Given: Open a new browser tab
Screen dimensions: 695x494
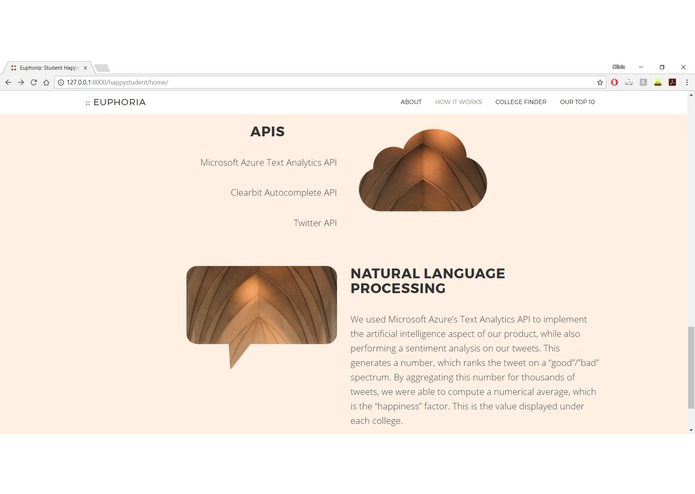Looking at the screenshot, I should tap(102, 68).
